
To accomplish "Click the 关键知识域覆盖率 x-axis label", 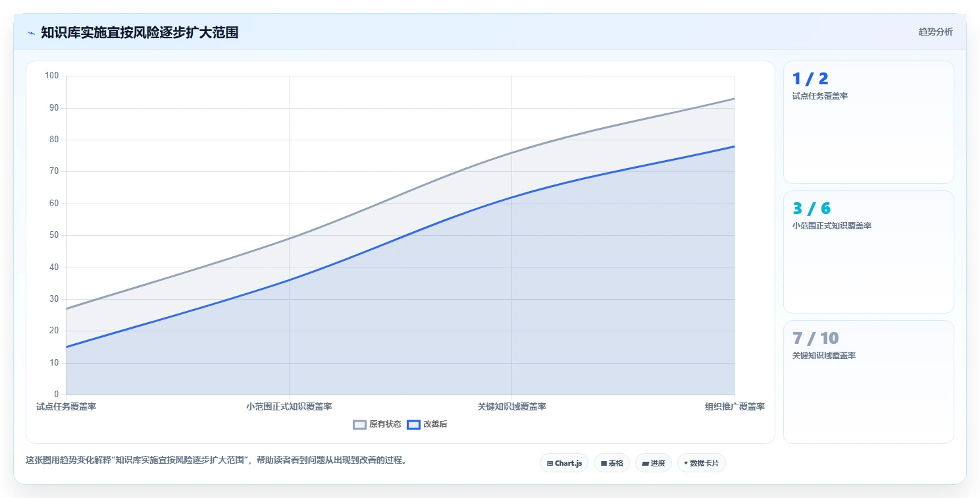I will click(x=511, y=406).
